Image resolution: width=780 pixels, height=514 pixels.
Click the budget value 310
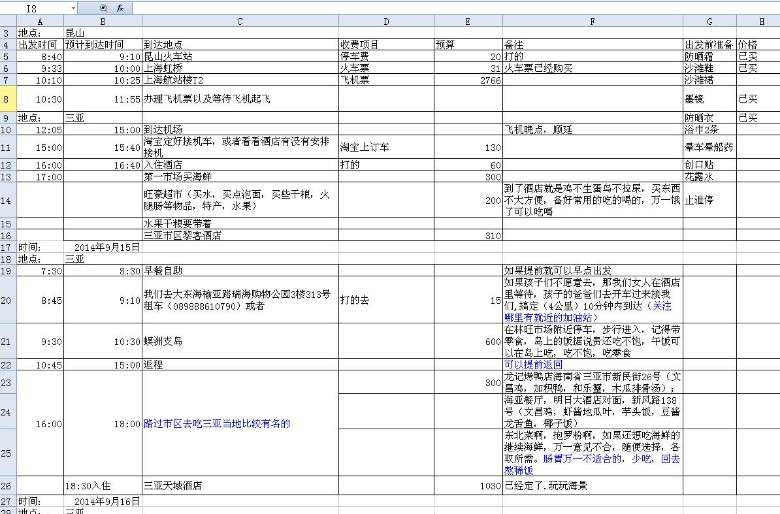click(468, 235)
